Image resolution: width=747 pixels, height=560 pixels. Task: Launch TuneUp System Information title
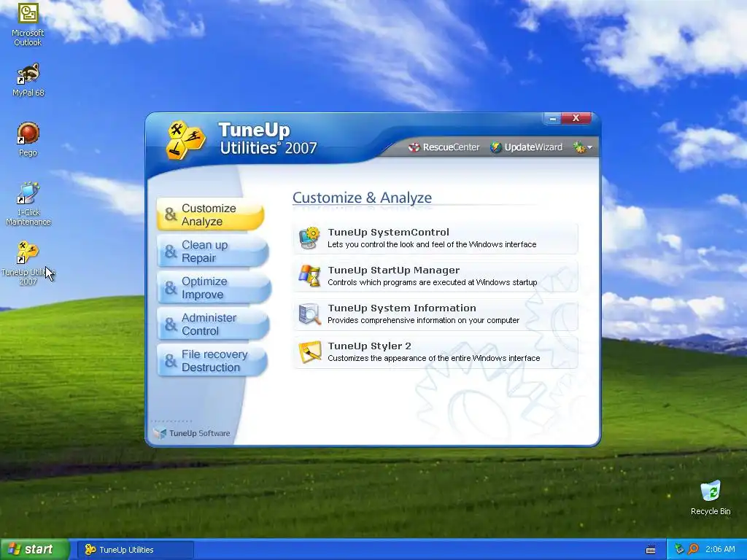pyautogui.click(x=402, y=308)
